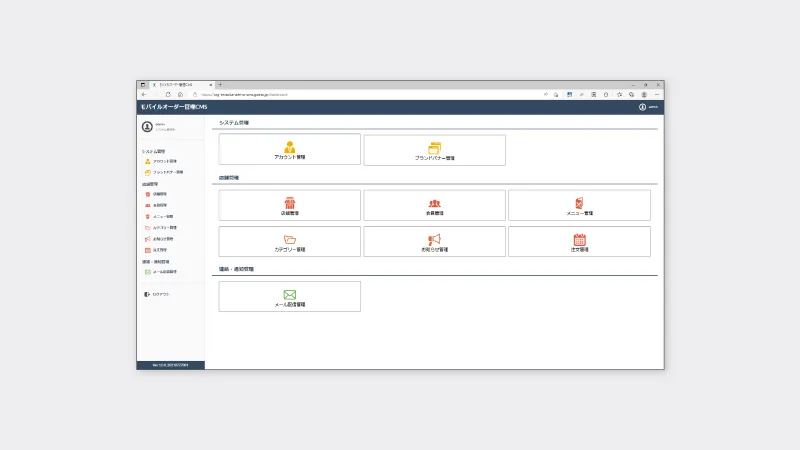Choose メール配信管理 in the sidebar
This screenshot has width=800, height=450.
(165, 271)
